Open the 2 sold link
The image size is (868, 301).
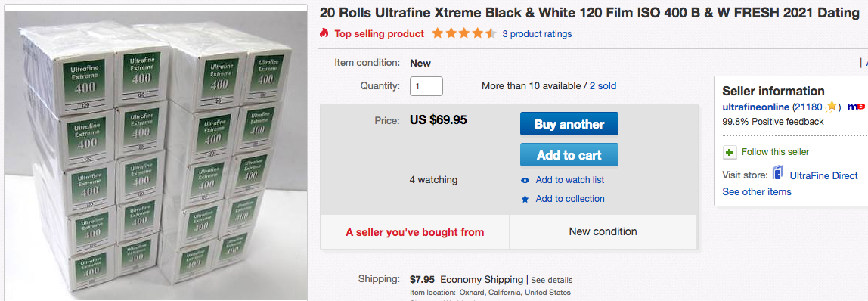(x=603, y=85)
